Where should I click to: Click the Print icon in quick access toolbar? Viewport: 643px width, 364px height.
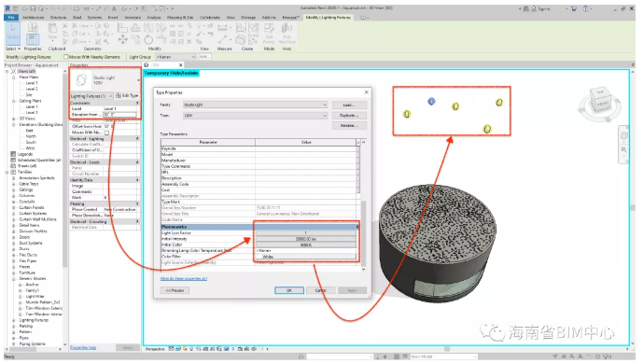coord(77,8)
